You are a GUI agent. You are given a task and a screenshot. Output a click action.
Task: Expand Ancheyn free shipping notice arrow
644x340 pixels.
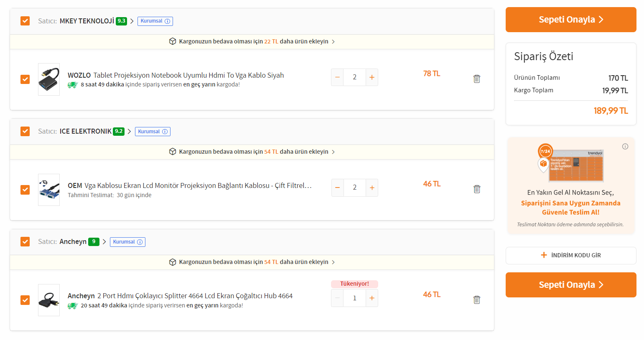(333, 262)
